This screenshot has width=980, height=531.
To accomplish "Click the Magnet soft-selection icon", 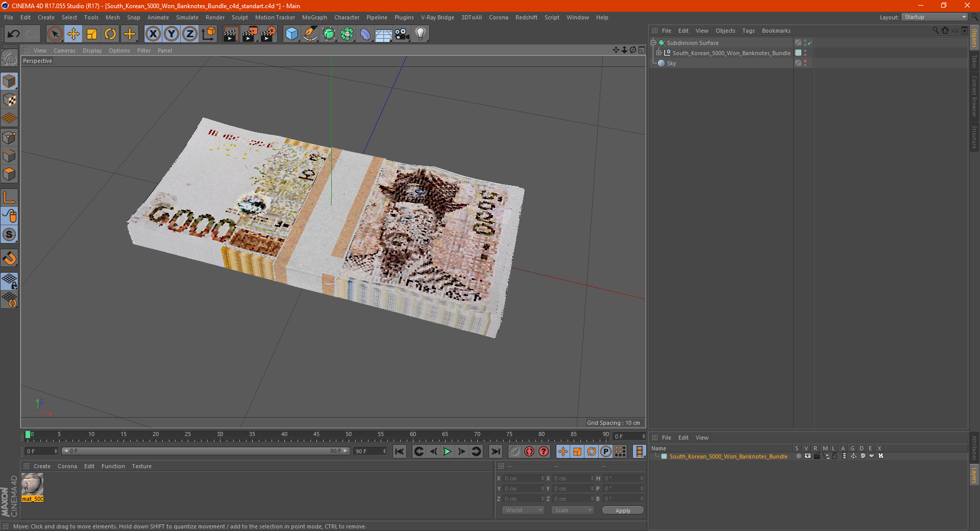I will 9,258.
